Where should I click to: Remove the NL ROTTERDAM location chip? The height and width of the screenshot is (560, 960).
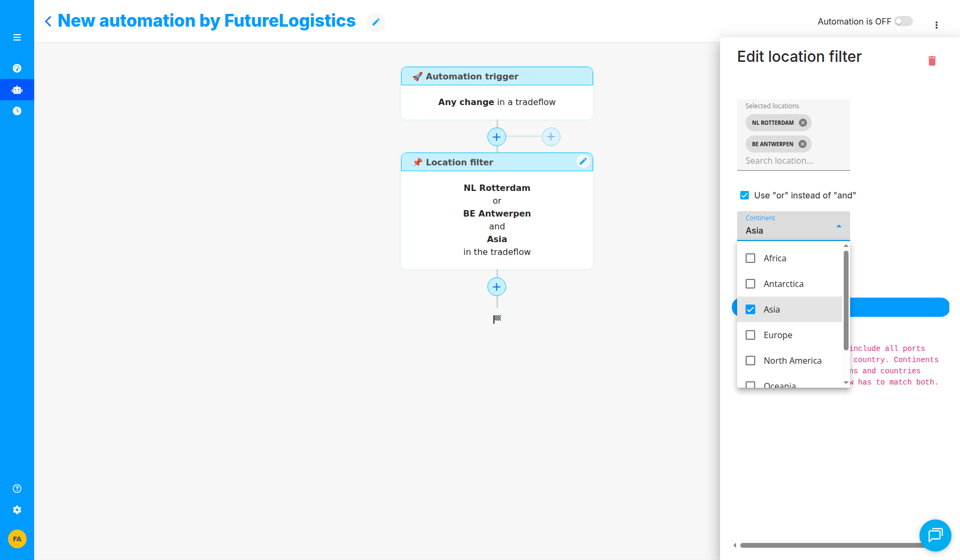pos(803,123)
